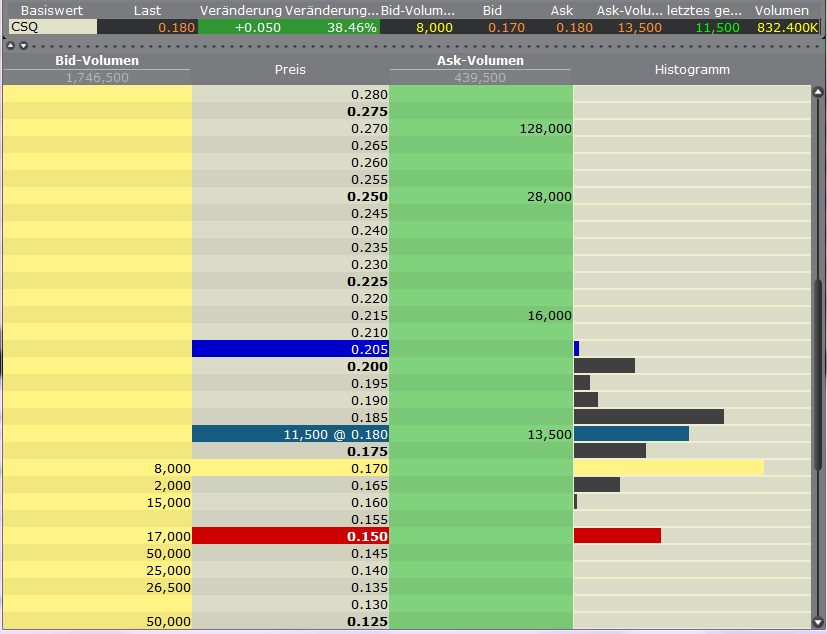The width and height of the screenshot is (827, 634).
Task: Select the Histogramm panel header
Action: coord(692,70)
